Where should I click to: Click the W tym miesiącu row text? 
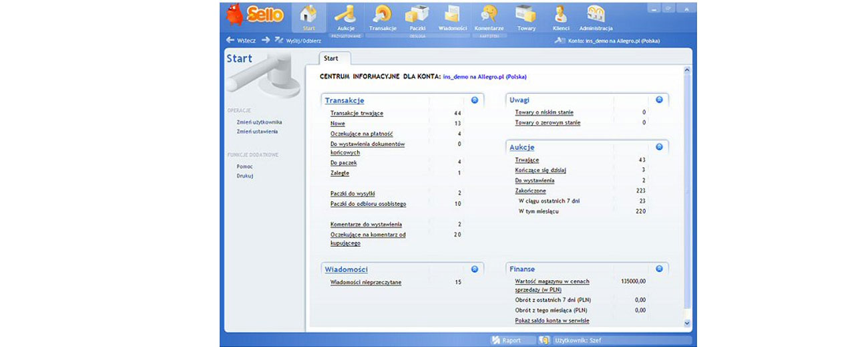[x=539, y=211]
